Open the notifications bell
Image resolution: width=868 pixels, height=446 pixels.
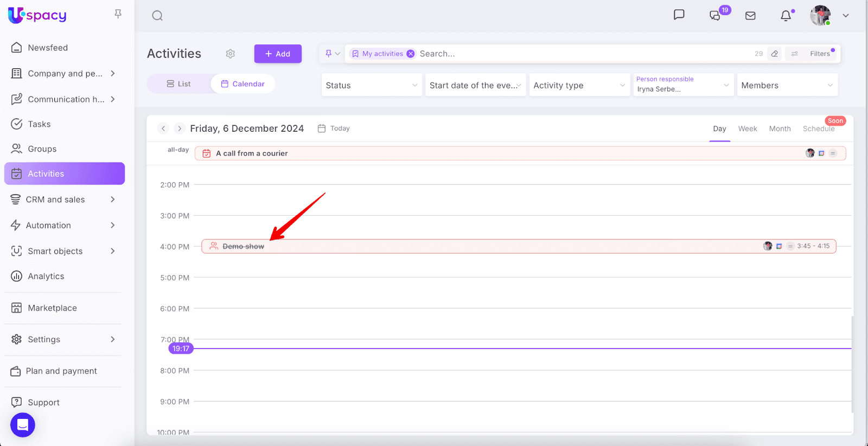pyautogui.click(x=786, y=16)
